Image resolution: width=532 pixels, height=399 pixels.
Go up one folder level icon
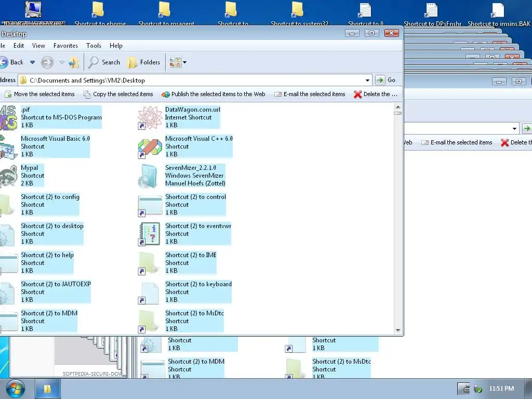(74, 62)
